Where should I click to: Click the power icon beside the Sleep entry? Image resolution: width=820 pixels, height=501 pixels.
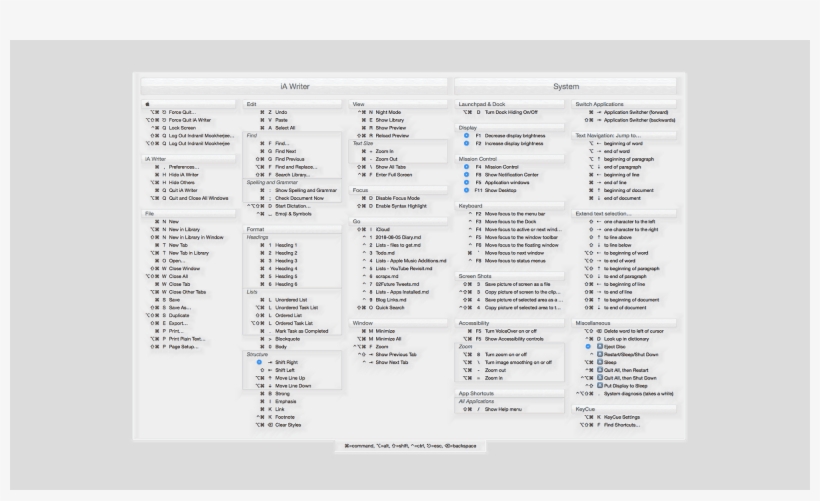pos(600,362)
